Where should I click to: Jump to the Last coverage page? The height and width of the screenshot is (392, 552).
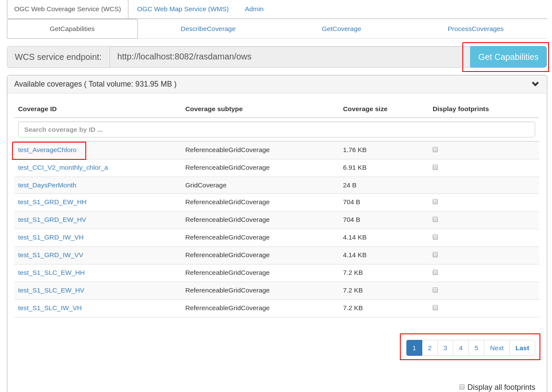point(522,348)
